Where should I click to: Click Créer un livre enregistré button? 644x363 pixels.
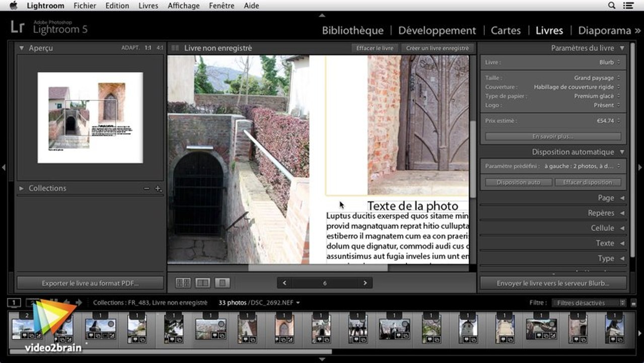[438, 48]
